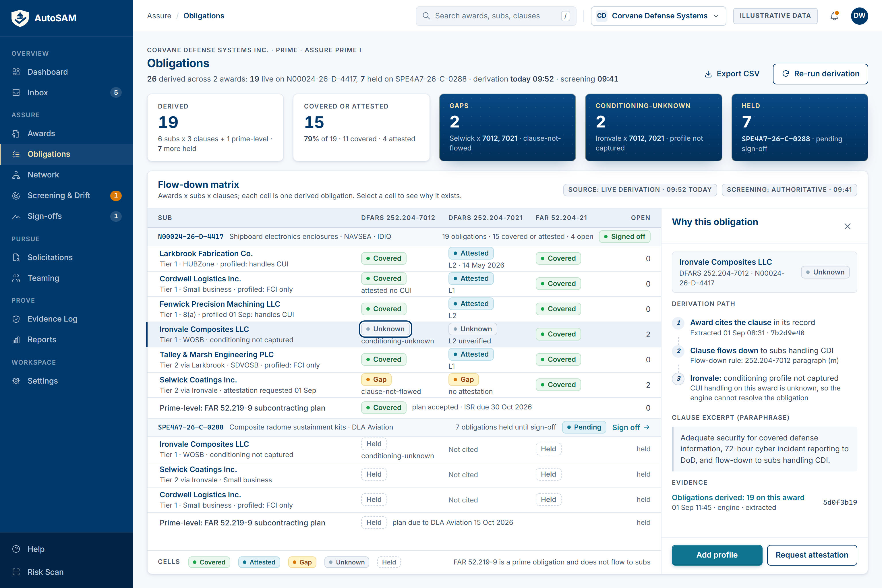
Task: Click the Sign off arrow icon
Action: (646, 428)
